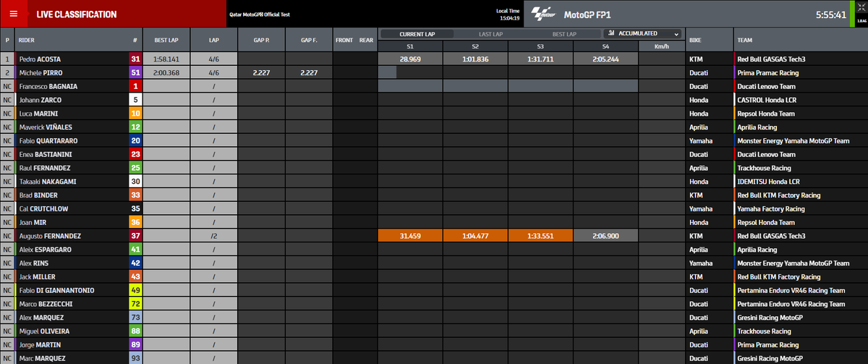Select rider Brad BINDER
Screen dimensions: 868x364
click(38, 195)
